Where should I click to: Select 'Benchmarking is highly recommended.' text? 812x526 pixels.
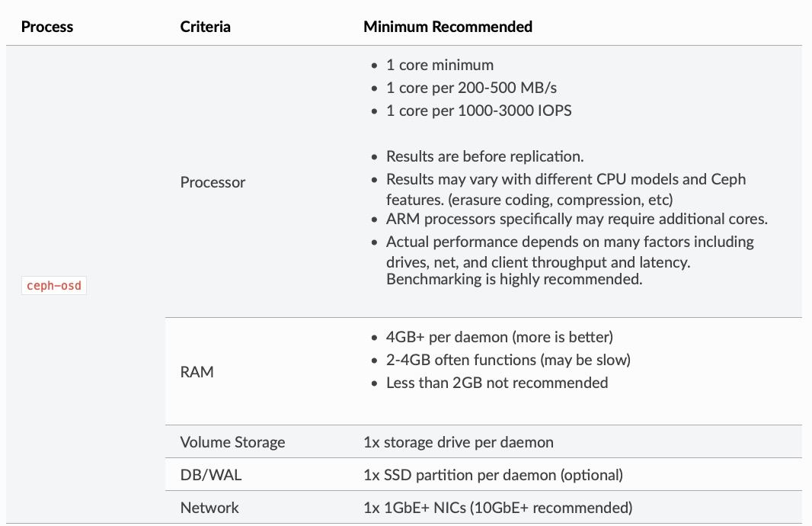point(514,279)
